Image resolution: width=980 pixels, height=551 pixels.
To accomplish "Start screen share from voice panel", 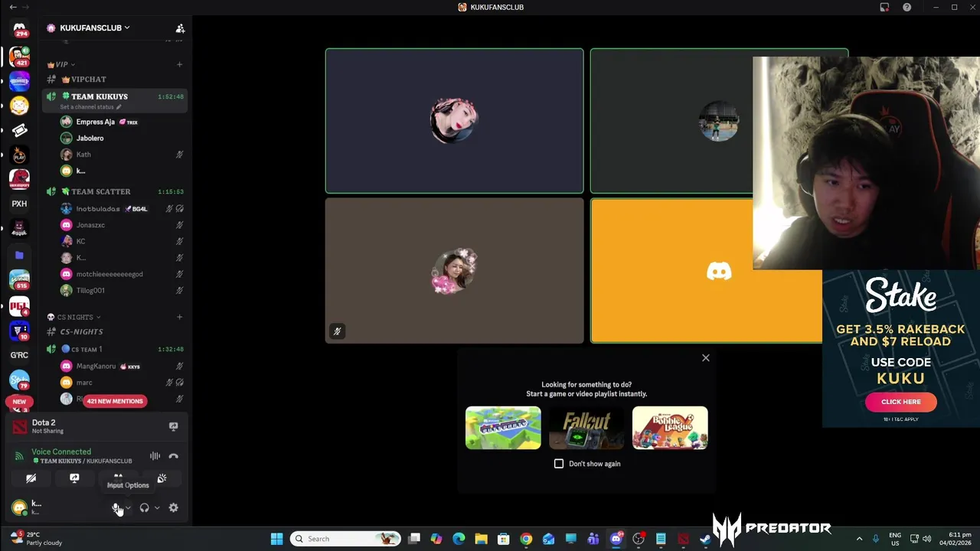I will (x=74, y=478).
